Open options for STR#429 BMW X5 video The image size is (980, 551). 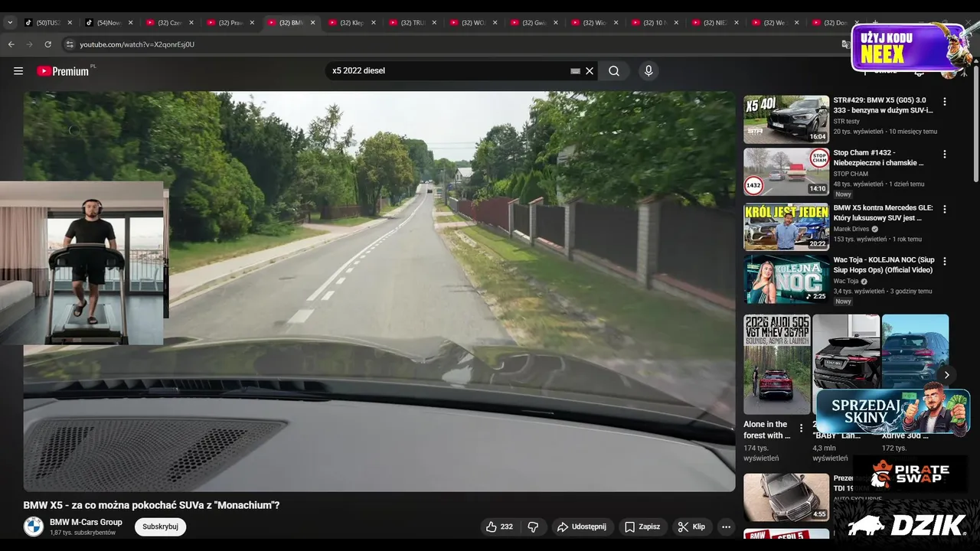[945, 102]
